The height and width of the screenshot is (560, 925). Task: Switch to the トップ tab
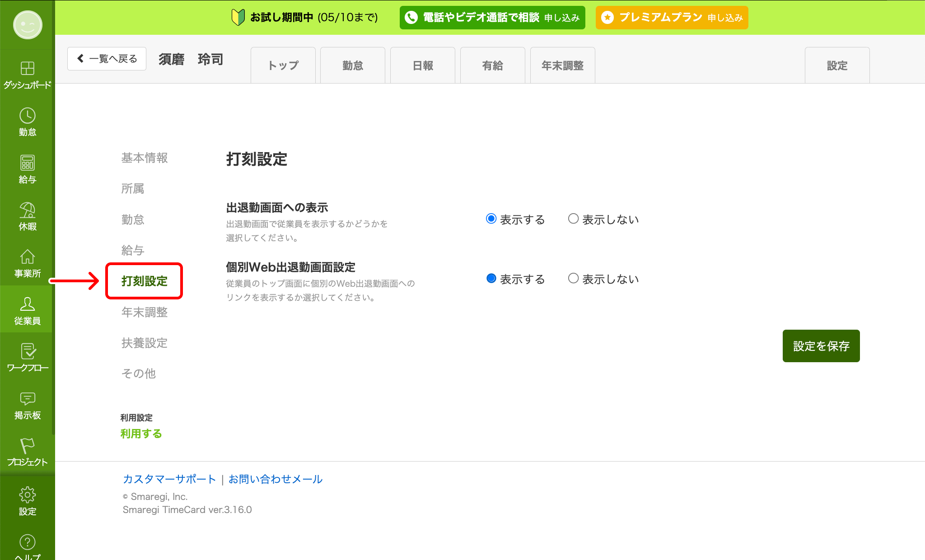tap(283, 65)
